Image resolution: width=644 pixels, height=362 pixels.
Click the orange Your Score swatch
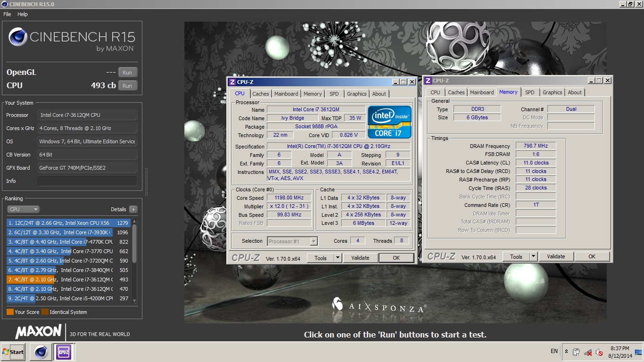[10, 312]
